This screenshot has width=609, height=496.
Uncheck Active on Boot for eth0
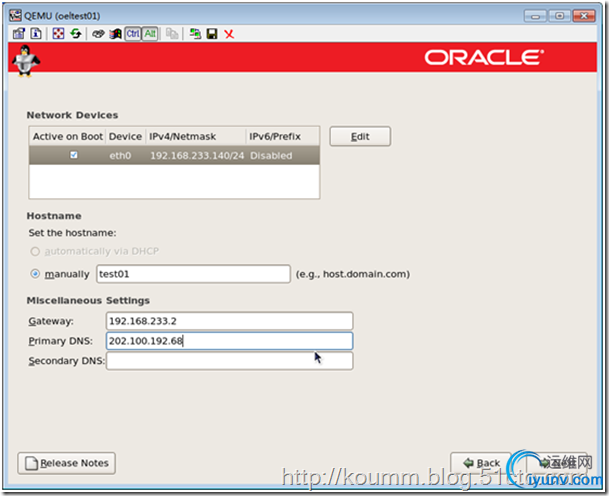pyautogui.click(x=74, y=155)
